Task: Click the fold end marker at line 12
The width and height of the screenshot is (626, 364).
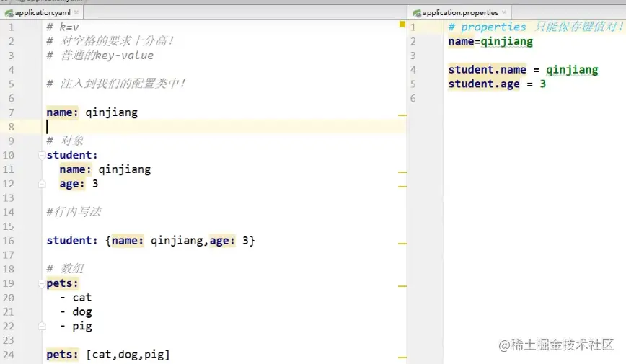Action: click(42, 184)
